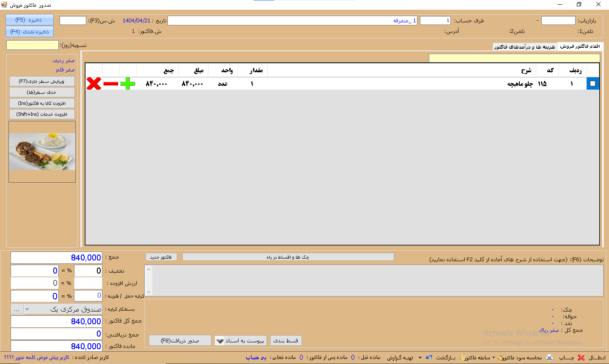Open the تهیه گزارش dropdown arrow

(420, 358)
